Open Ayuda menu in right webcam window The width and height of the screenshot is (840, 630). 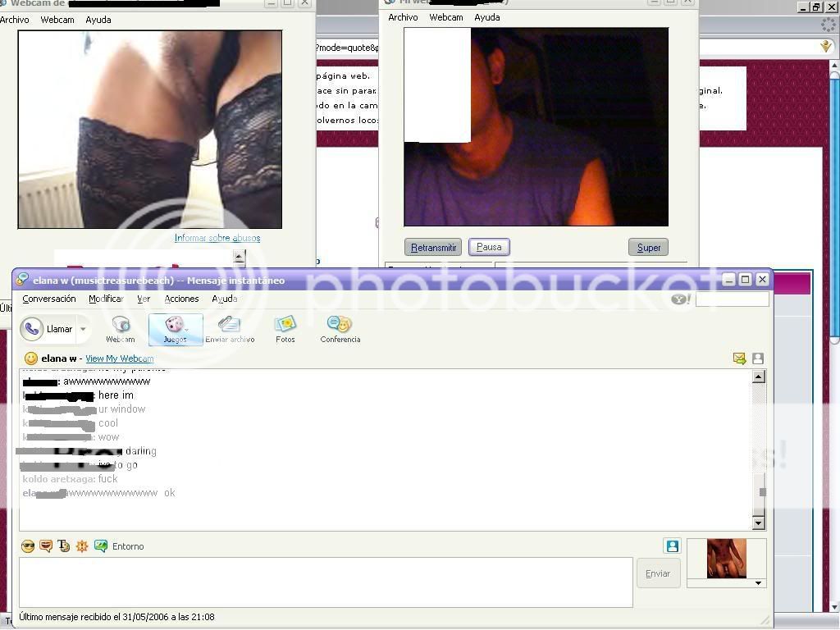(487, 17)
